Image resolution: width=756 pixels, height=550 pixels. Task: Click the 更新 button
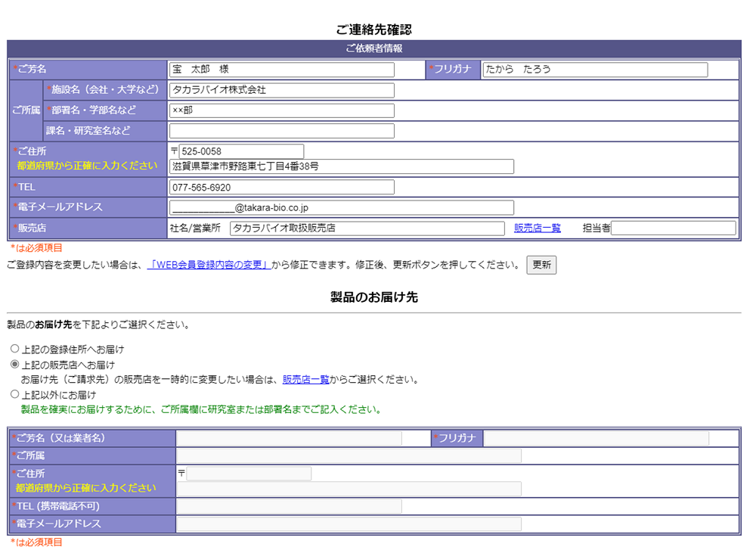tap(541, 265)
